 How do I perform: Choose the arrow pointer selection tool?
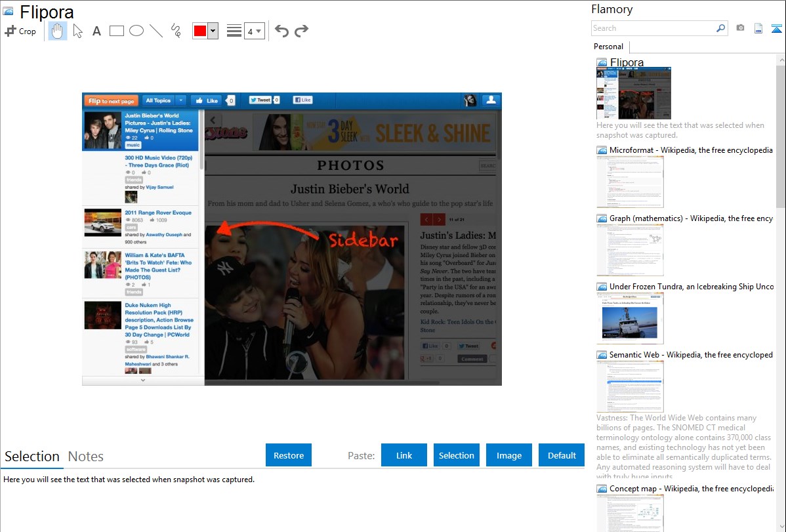77,31
